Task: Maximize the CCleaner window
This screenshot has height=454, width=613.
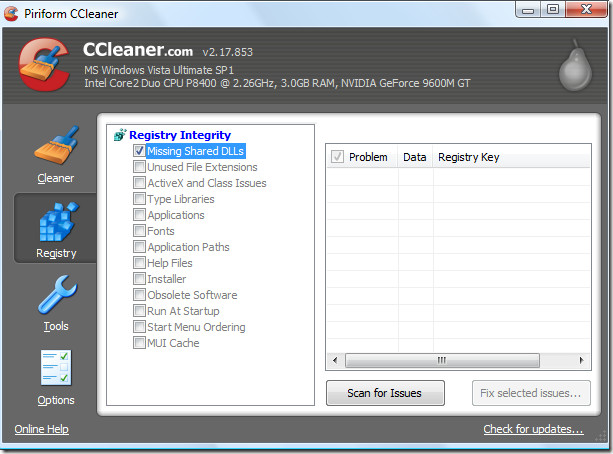Action: [553, 9]
